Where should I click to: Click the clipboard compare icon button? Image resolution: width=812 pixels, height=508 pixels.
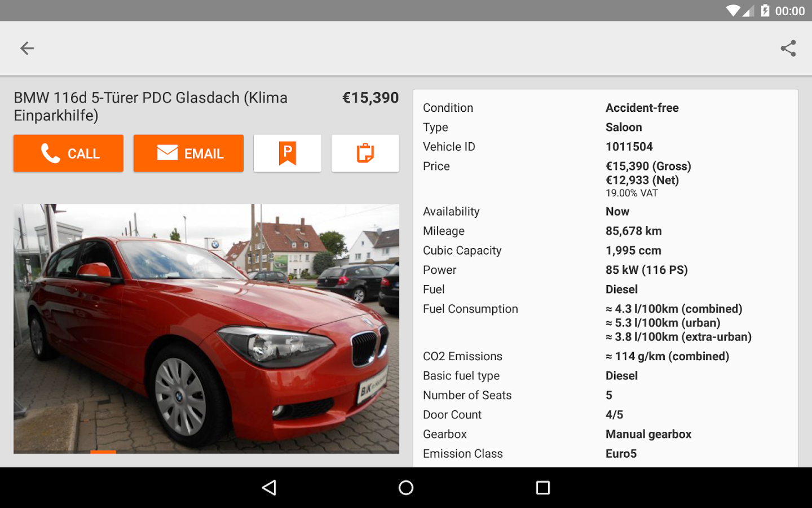[365, 153]
